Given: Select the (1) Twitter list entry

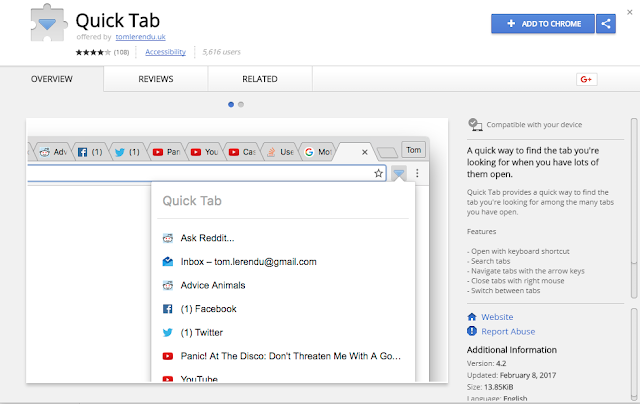Looking at the screenshot, I should pyautogui.click(x=283, y=333).
